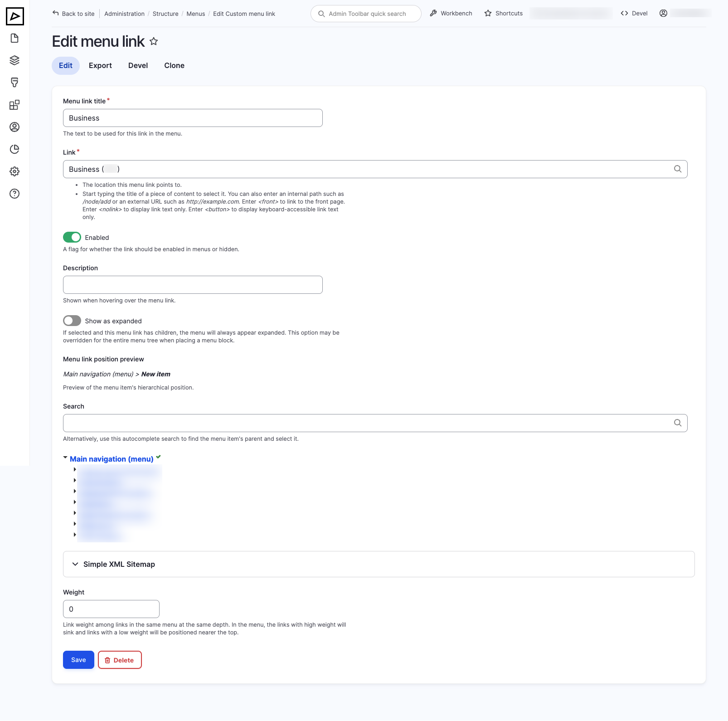This screenshot has height=721, width=728.
Task: Add page to shortcuts with star icon
Action: (x=154, y=42)
